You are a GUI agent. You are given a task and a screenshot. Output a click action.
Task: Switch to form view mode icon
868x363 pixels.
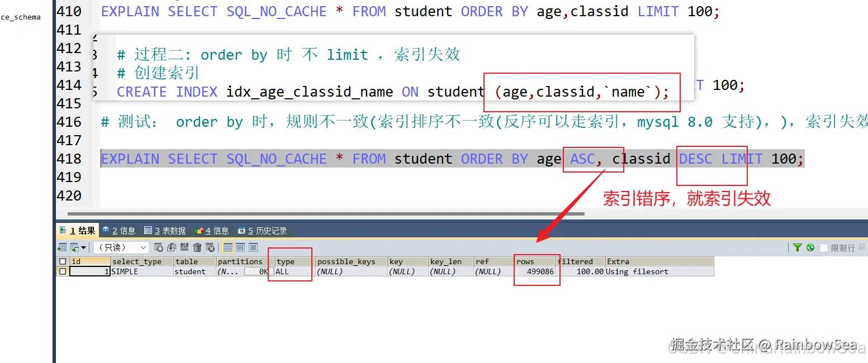coord(240,247)
